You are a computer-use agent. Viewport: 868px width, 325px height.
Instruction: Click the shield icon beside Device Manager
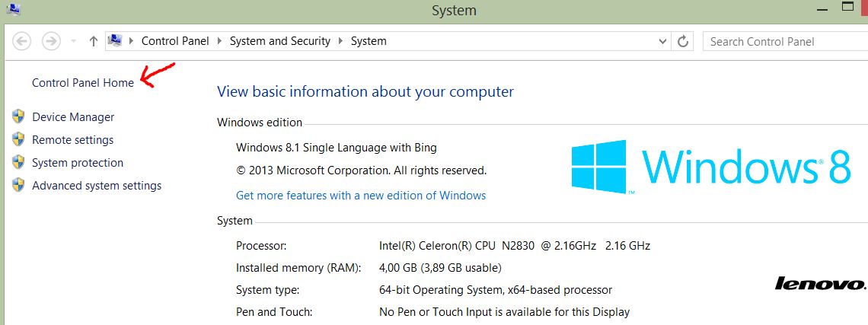coord(19,116)
